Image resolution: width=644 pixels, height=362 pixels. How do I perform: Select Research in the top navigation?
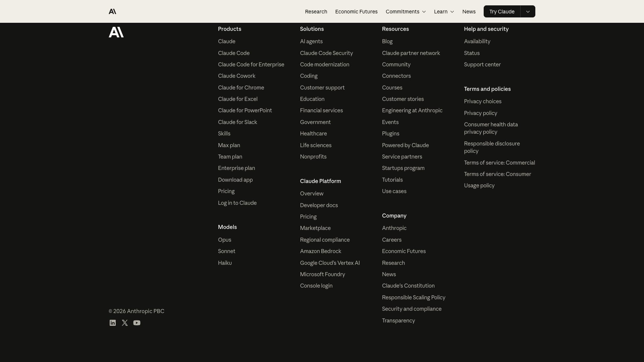[316, 11]
